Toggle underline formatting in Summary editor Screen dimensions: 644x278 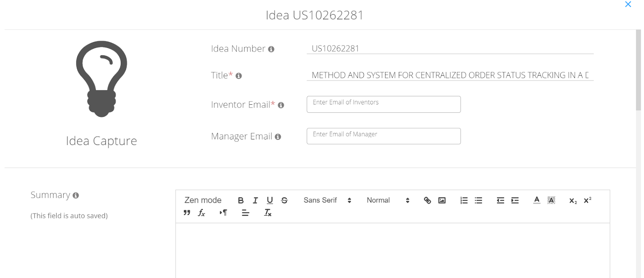270,200
